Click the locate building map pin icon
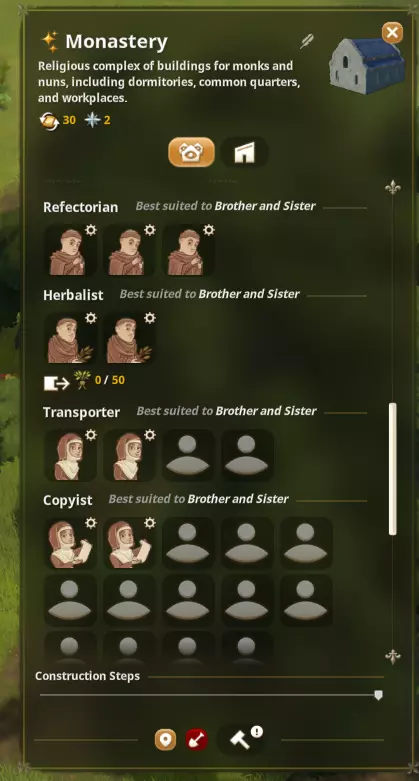 point(165,740)
